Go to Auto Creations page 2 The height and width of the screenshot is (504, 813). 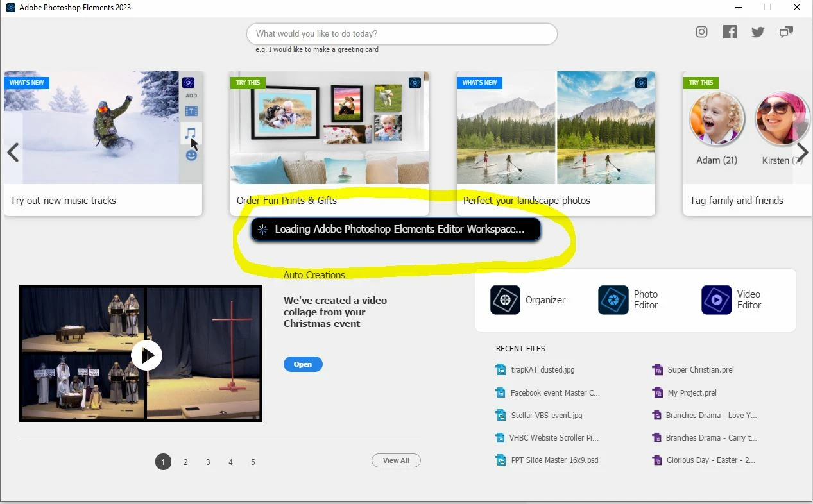click(185, 462)
